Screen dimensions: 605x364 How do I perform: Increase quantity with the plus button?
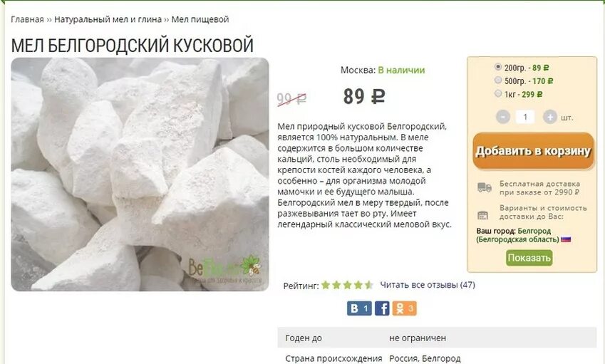coord(550,117)
